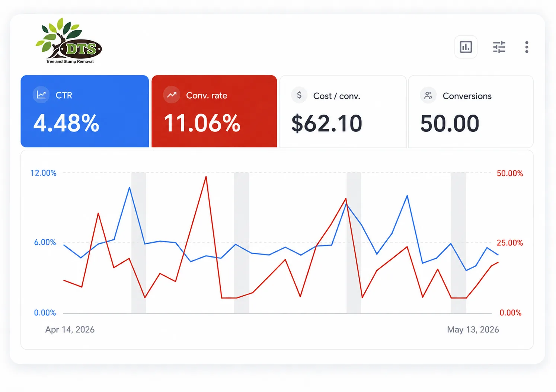Screen dimensions: 556x392
Task: Click the 'Conversions' card label
Action: tap(467, 96)
